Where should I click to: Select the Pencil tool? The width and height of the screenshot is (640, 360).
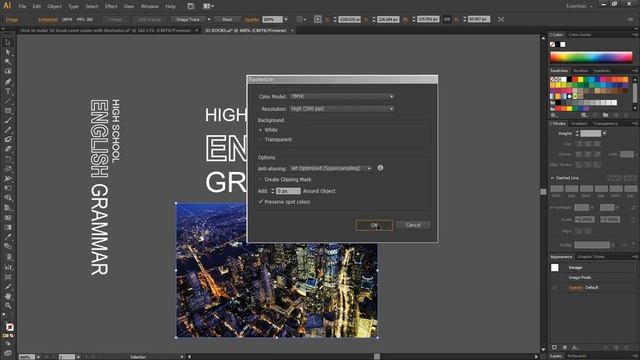pyautogui.click(x=8, y=130)
